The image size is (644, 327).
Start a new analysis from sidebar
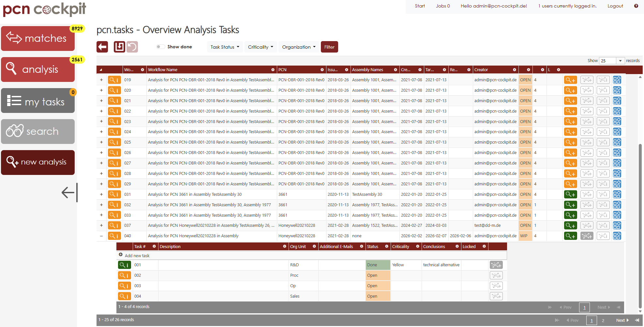tap(38, 163)
